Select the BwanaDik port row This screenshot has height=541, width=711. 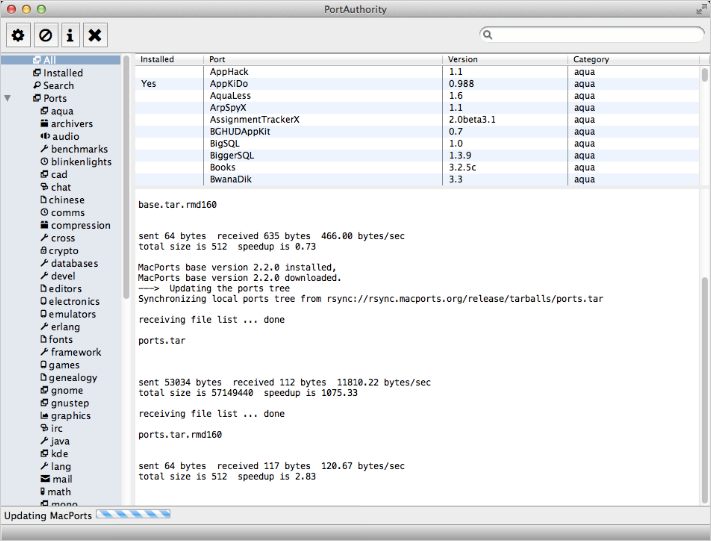417,179
